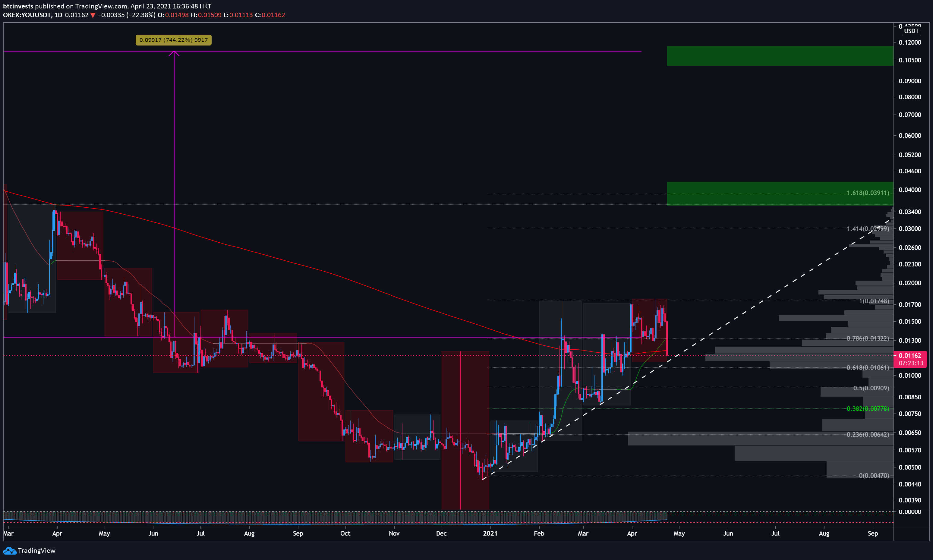
Task: Click the yellow 744.22% measurement label
Action: [x=174, y=40]
